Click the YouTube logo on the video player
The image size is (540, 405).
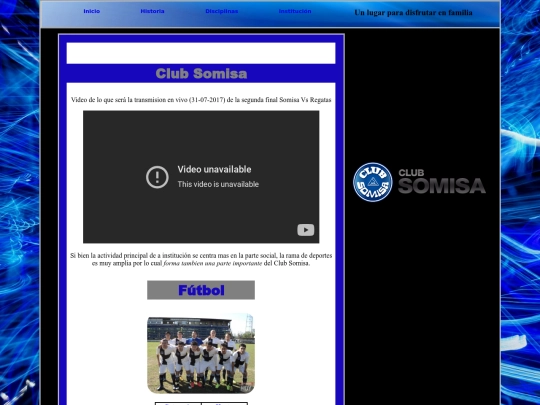[305, 230]
